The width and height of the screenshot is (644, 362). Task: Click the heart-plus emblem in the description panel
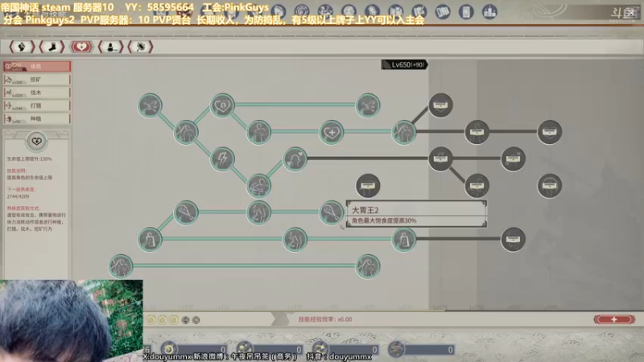[x=36, y=142]
